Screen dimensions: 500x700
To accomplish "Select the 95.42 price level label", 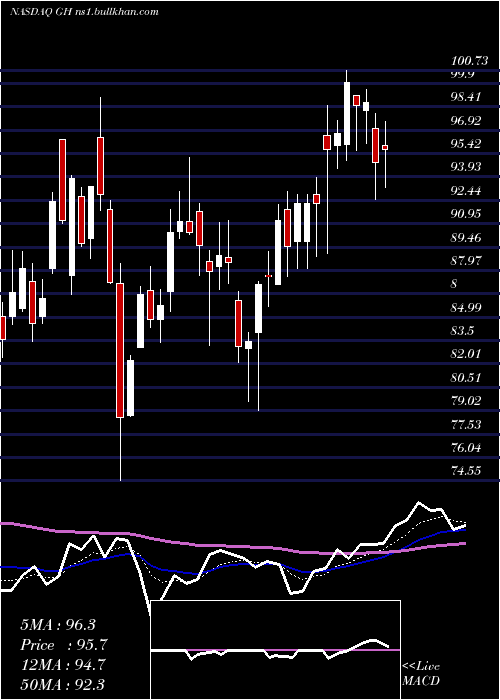I will pos(466,144).
